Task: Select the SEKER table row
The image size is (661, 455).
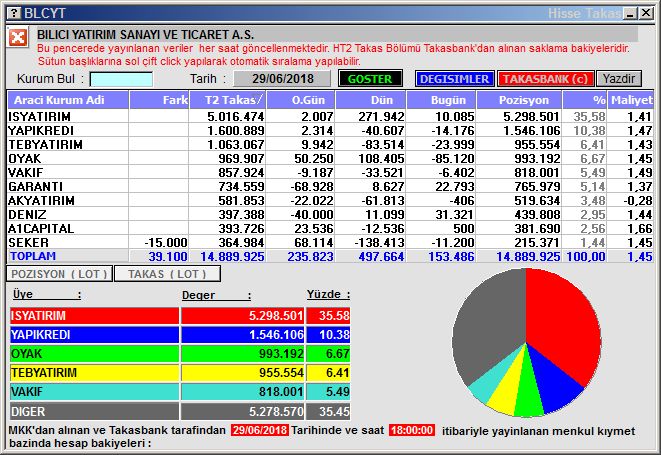Action: 330,242
